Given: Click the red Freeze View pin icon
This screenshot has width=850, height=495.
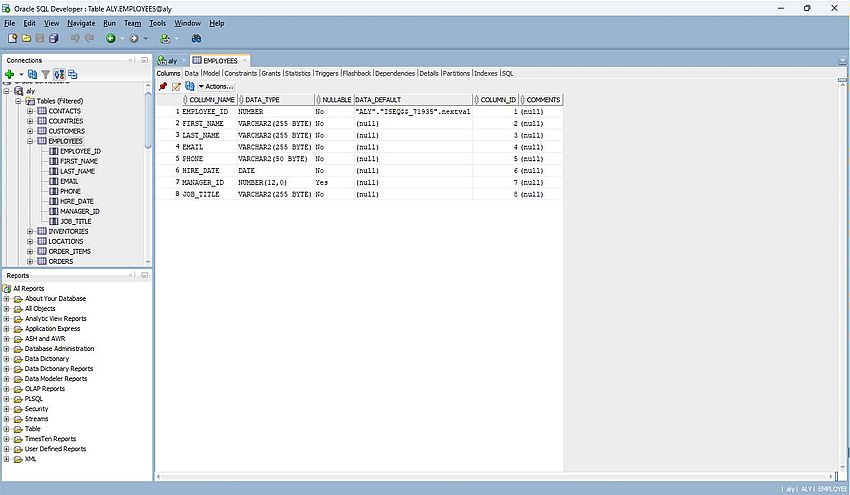Looking at the screenshot, I should [163, 86].
